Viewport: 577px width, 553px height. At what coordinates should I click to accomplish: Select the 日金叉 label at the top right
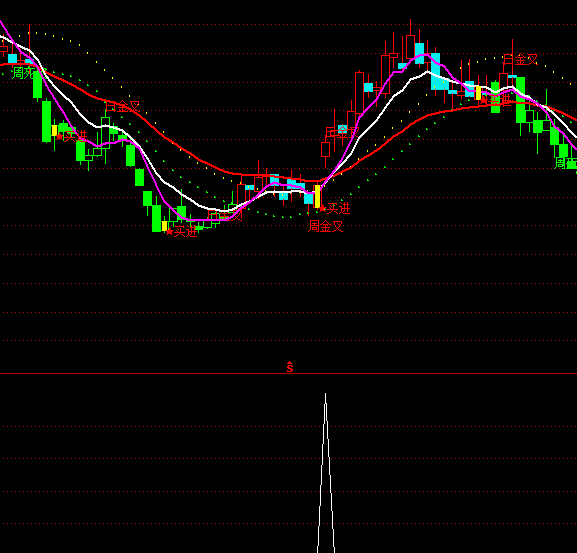click(x=520, y=60)
